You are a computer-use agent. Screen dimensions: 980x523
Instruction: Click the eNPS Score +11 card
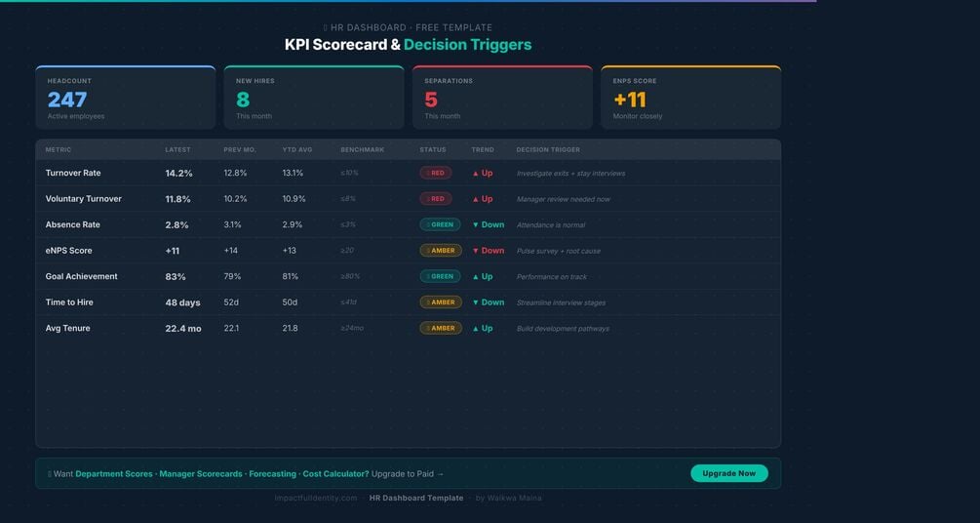pyautogui.click(x=691, y=98)
